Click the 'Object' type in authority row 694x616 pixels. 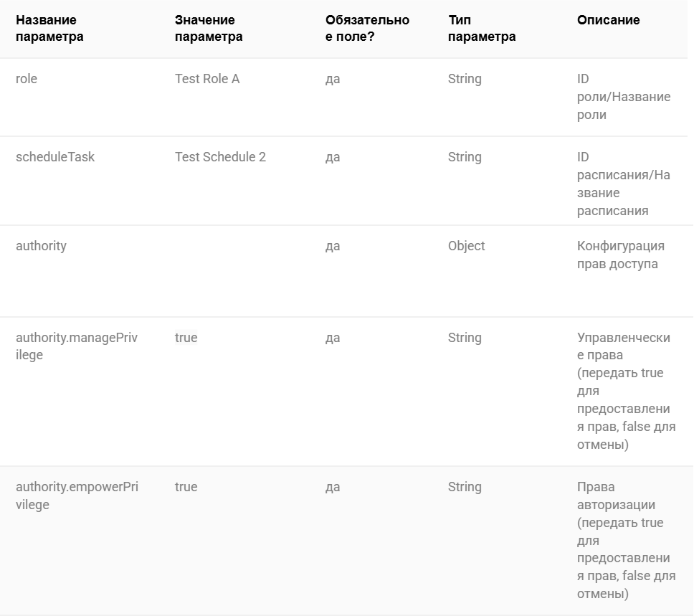point(467,246)
